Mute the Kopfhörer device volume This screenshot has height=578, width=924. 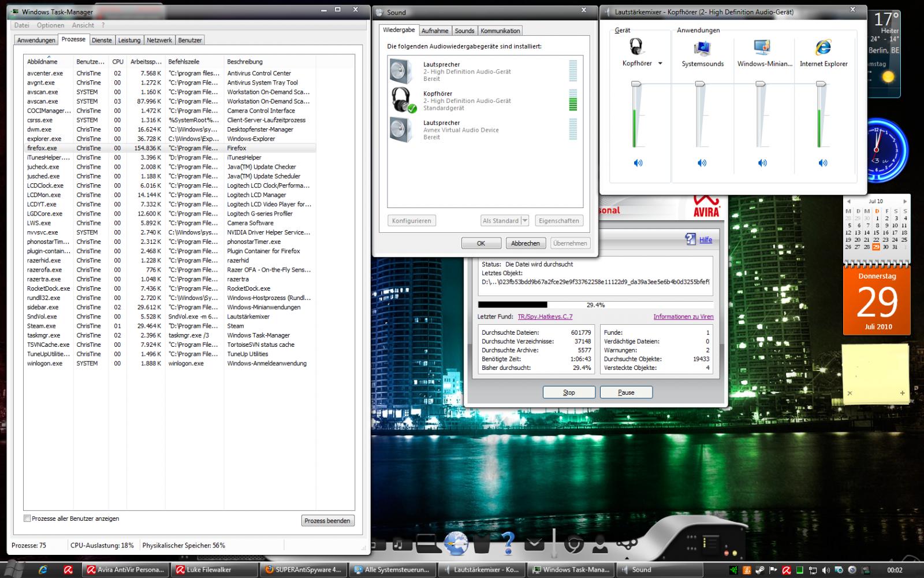[x=638, y=163]
